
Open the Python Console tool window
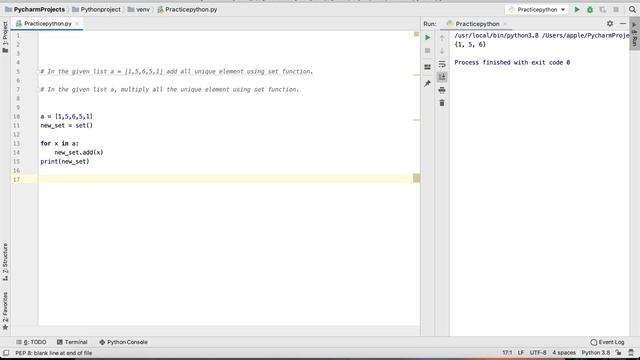pos(123,342)
